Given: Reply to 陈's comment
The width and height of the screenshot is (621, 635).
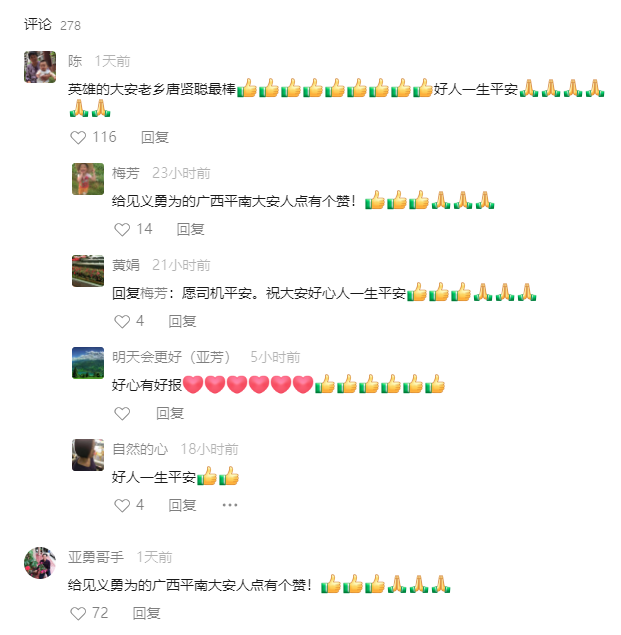Looking at the screenshot, I should pyautogui.click(x=155, y=138).
